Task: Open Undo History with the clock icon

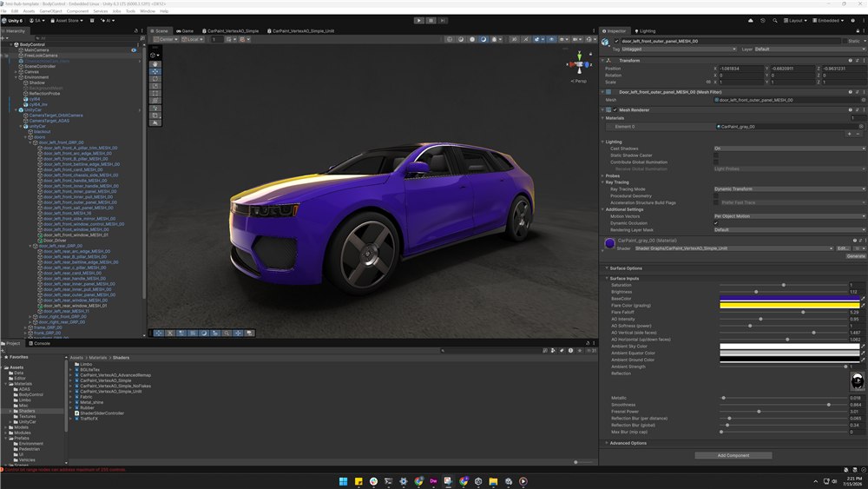Action: click(763, 21)
